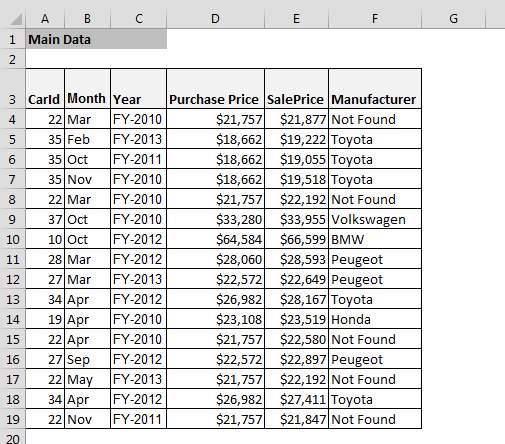Click the Select All corner triangle
Screen dimensions: 505x444
click(x=16, y=19)
